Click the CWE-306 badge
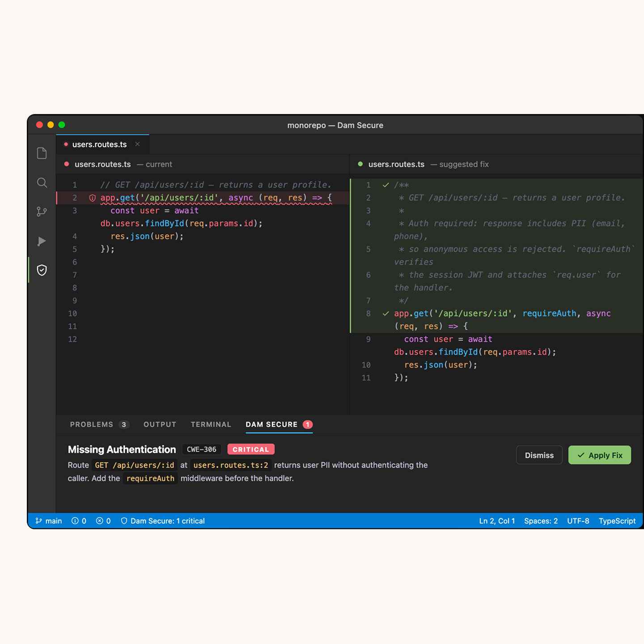 pyautogui.click(x=202, y=449)
